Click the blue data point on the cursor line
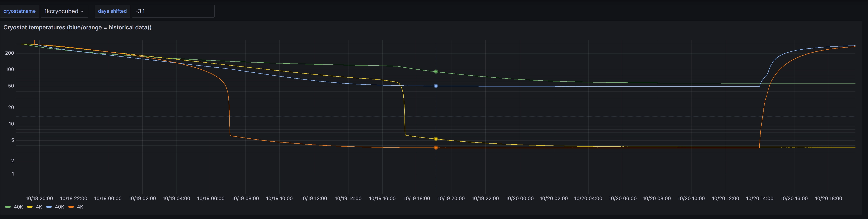This screenshot has height=219, width=868. click(x=436, y=86)
